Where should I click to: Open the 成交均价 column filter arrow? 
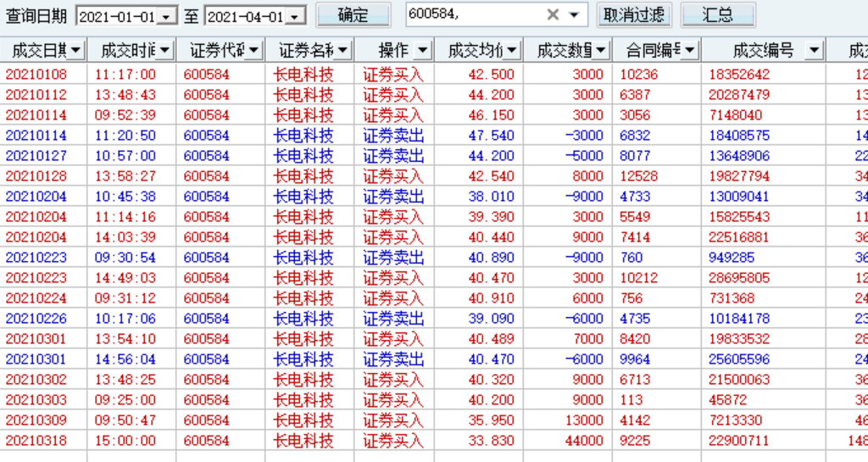coord(512,51)
